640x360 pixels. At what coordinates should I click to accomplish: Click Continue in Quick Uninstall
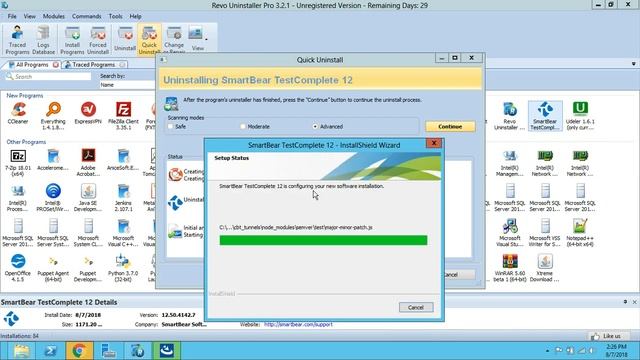coord(450,127)
